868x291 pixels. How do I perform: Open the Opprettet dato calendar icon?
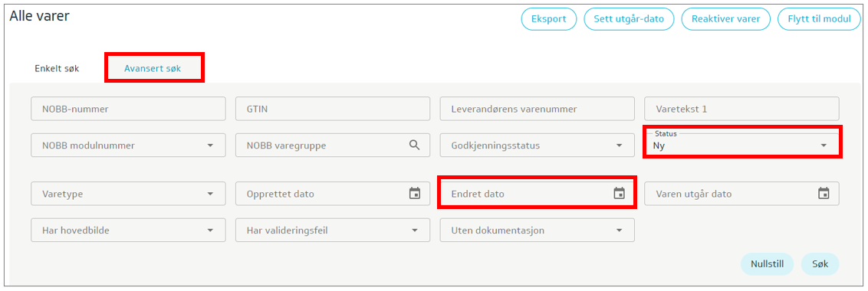tap(415, 194)
